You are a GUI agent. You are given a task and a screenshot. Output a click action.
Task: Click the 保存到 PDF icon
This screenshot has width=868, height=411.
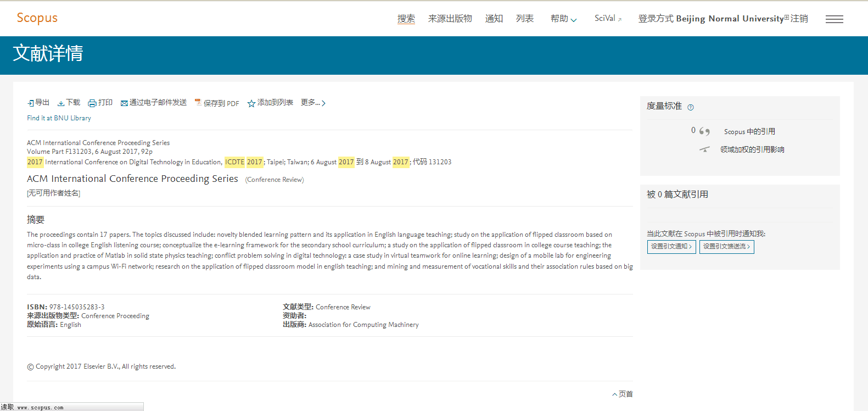click(198, 103)
